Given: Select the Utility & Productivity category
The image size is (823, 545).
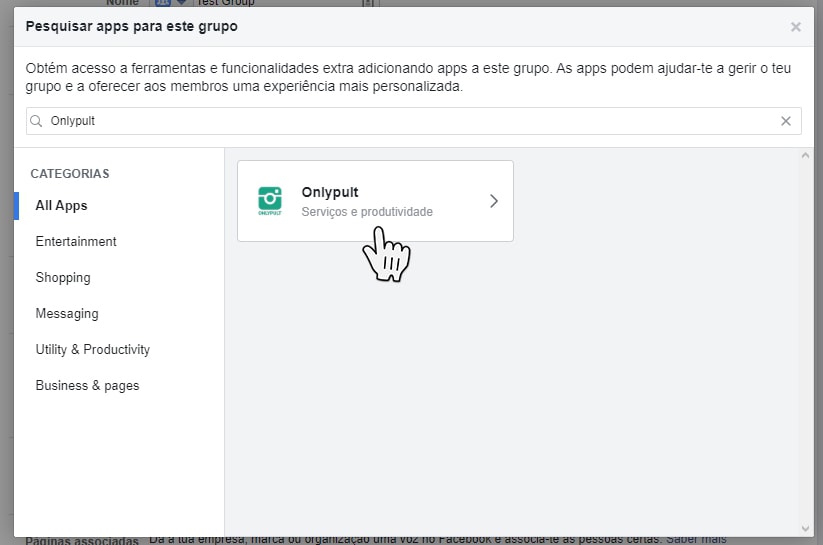Looking at the screenshot, I should pyautogui.click(x=92, y=349).
